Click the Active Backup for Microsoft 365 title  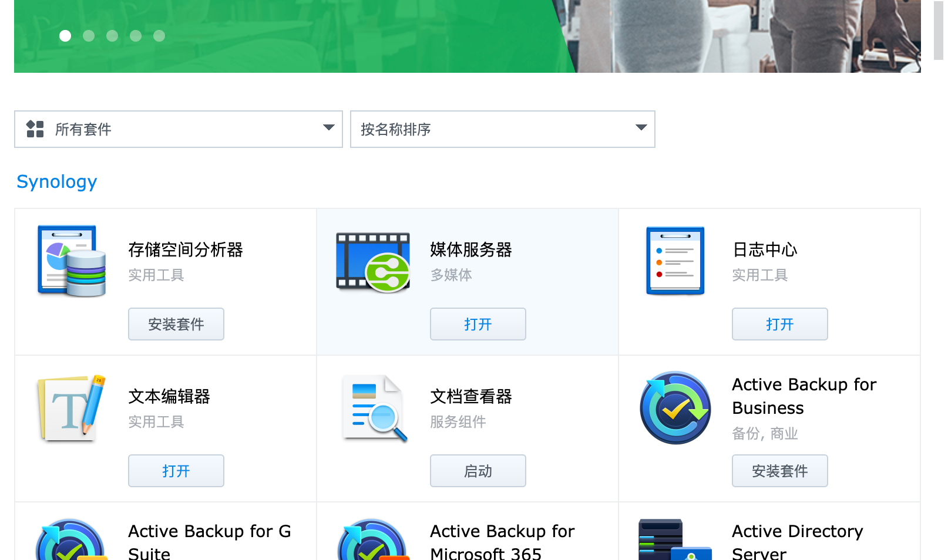click(502, 541)
